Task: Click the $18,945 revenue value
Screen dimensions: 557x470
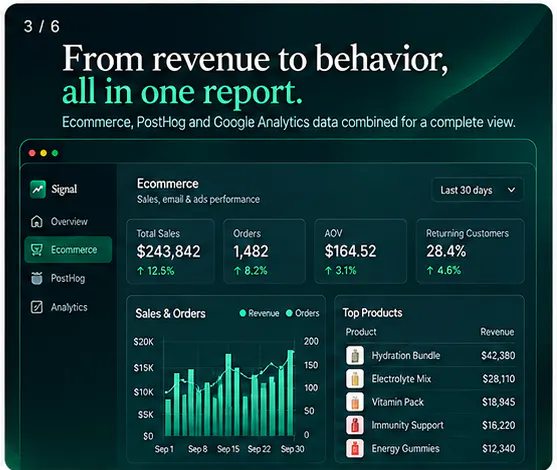Action: [498, 402]
